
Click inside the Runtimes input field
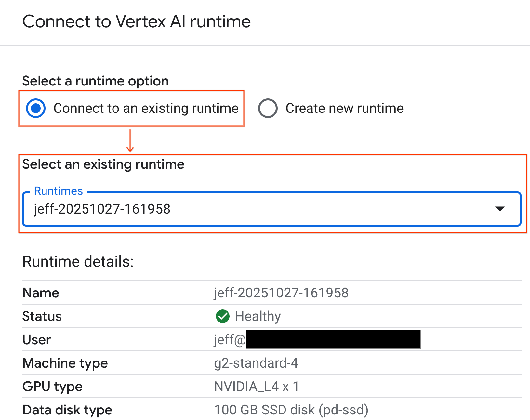pyautogui.click(x=163, y=209)
